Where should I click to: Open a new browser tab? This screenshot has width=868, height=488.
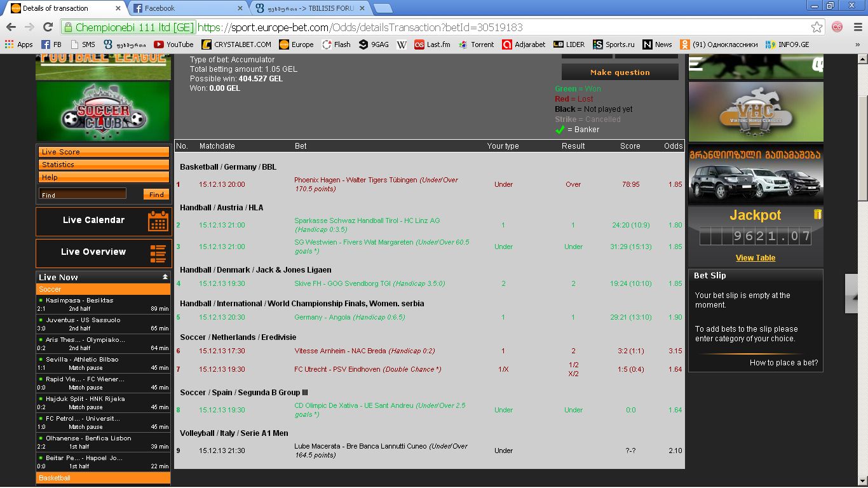tap(383, 8)
